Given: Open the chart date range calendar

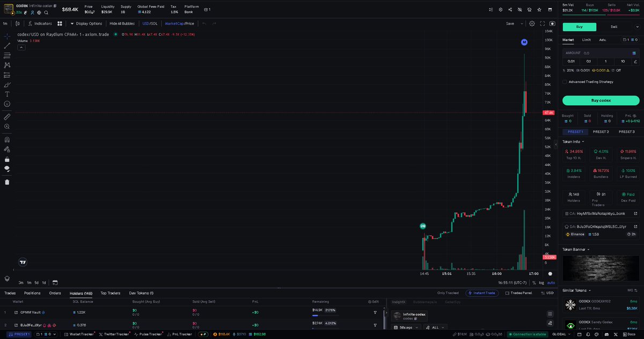Looking at the screenshot, I should coord(55,282).
